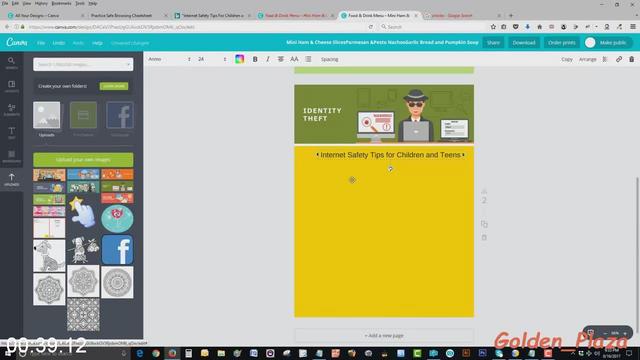Click the Share button
Screen dimensions: 640x360
(x=493, y=42)
